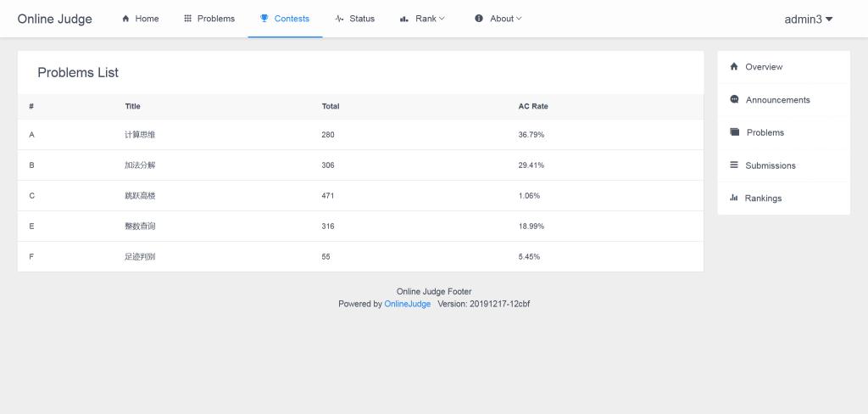This screenshot has width=868, height=414.
Task: Click the Rankings chart icon in sidebar
Action: [x=734, y=198]
